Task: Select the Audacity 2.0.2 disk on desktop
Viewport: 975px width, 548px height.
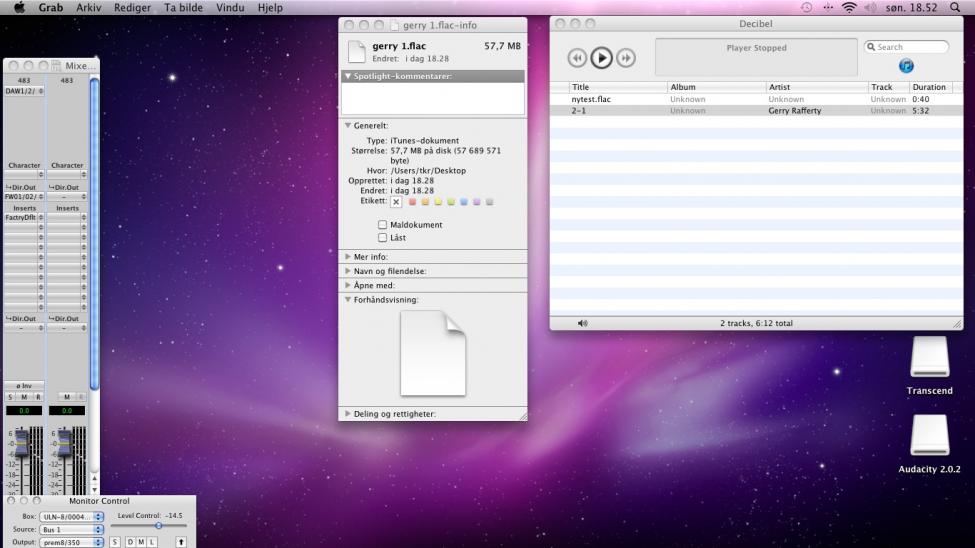Action: 930,435
